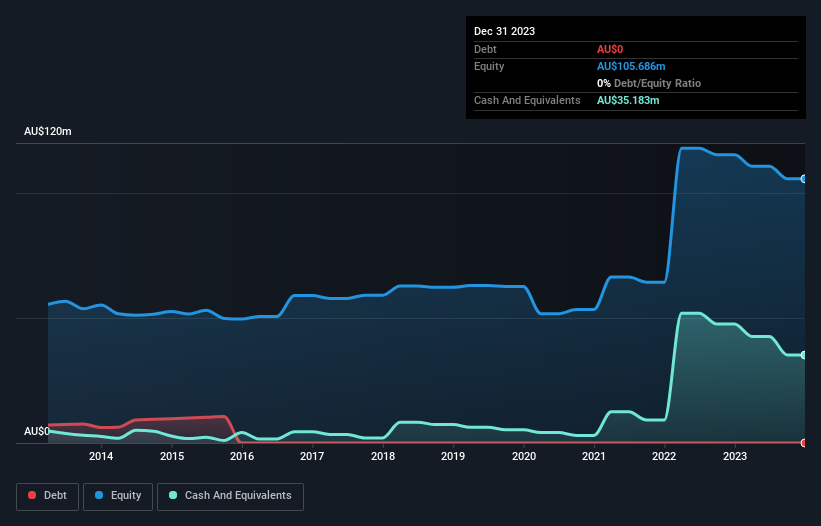
Task: Click the blue Equity legend dot
Action: pos(99,495)
